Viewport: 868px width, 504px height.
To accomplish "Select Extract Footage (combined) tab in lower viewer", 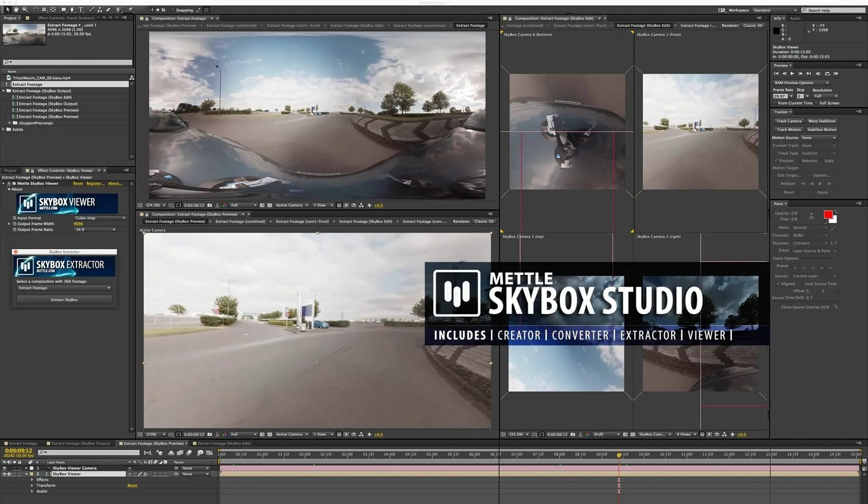I will [240, 221].
